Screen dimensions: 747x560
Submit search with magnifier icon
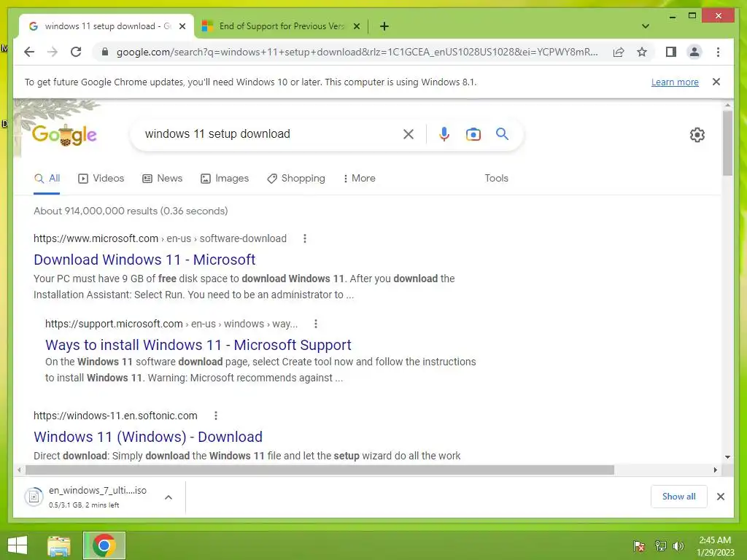point(502,134)
